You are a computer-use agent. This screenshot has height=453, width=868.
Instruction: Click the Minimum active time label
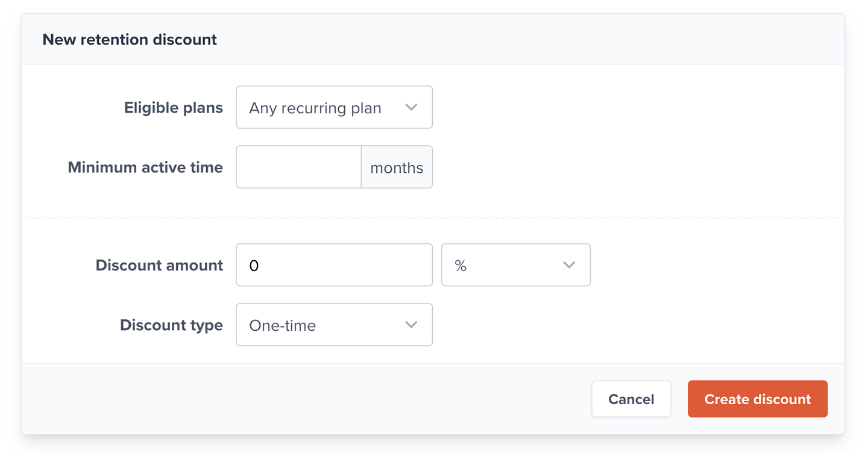coord(145,167)
